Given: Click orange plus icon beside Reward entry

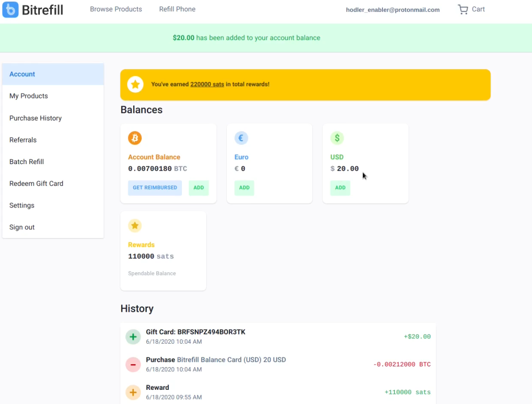Looking at the screenshot, I should point(133,392).
